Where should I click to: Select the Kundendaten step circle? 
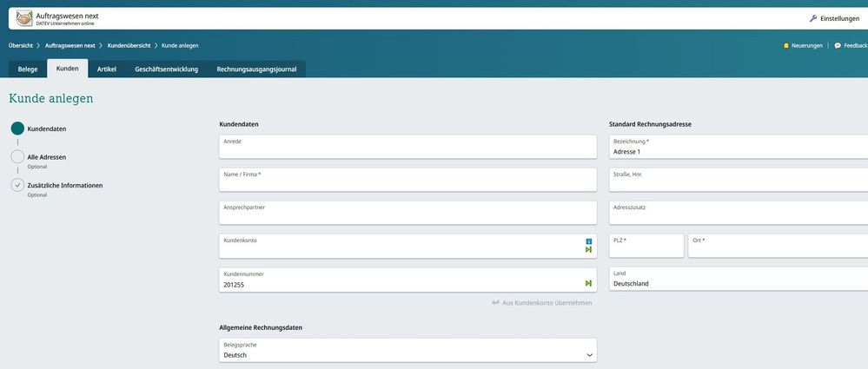[x=17, y=128]
